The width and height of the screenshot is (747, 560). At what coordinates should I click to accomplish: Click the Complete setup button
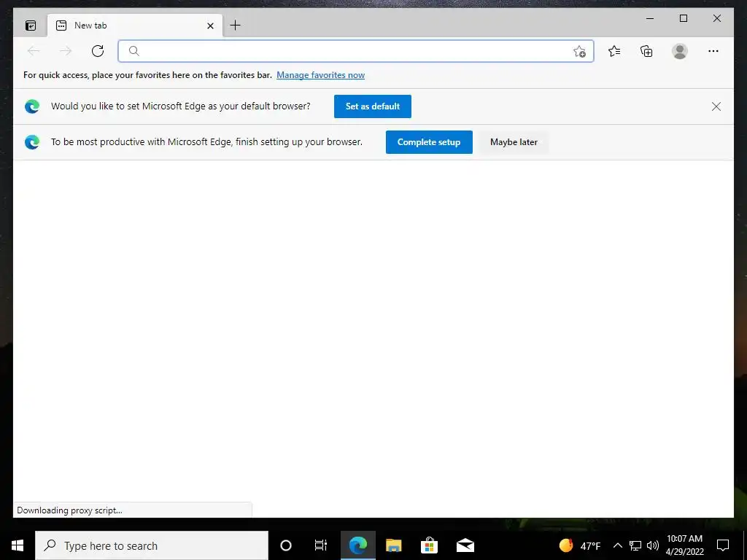pos(429,142)
